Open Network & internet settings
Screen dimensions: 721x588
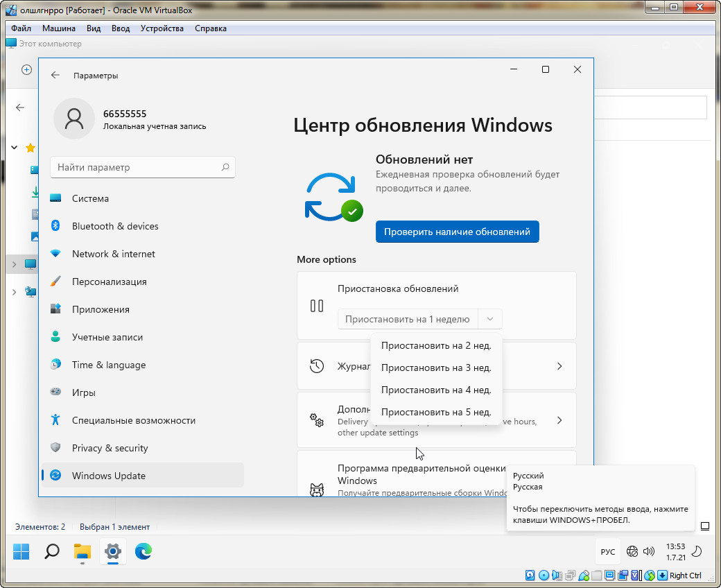click(113, 254)
